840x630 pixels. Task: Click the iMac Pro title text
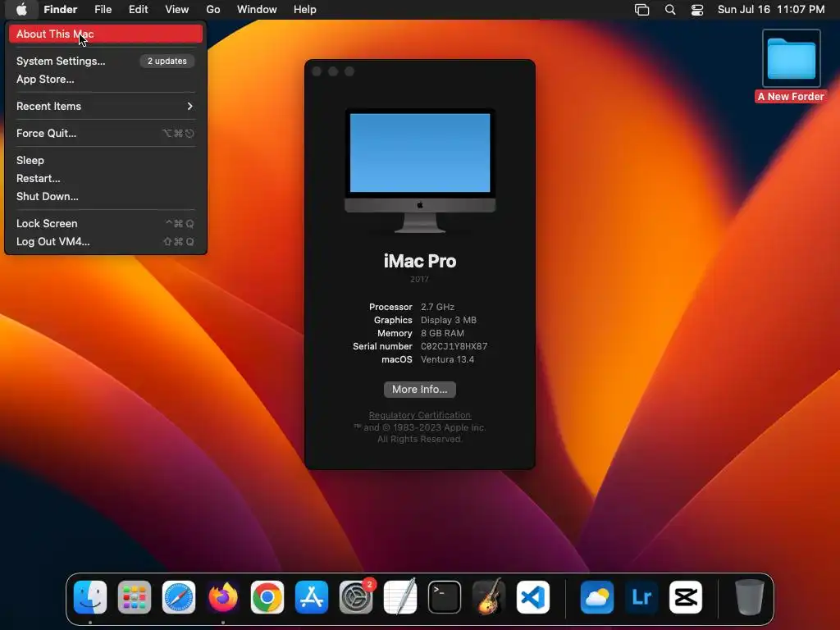tap(420, 261)
